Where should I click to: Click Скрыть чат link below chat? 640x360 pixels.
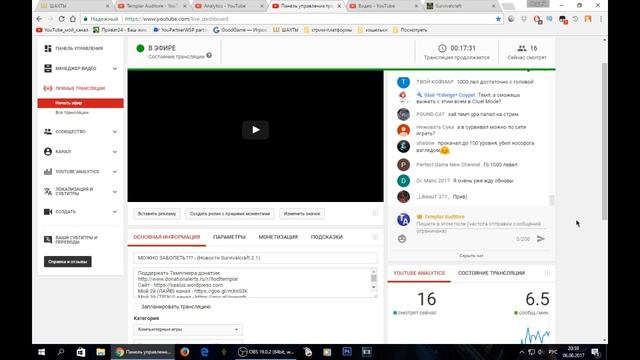pos(471,256)
